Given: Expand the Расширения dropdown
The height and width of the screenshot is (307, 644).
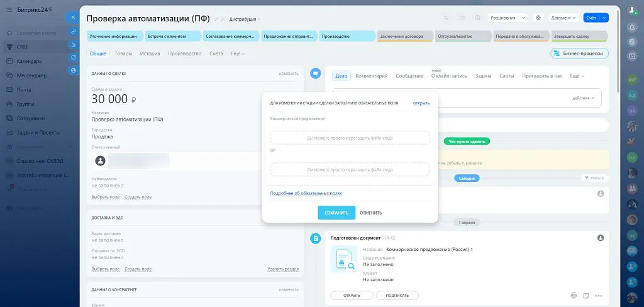Looking at the screenshot, I should tap(508, 18).
